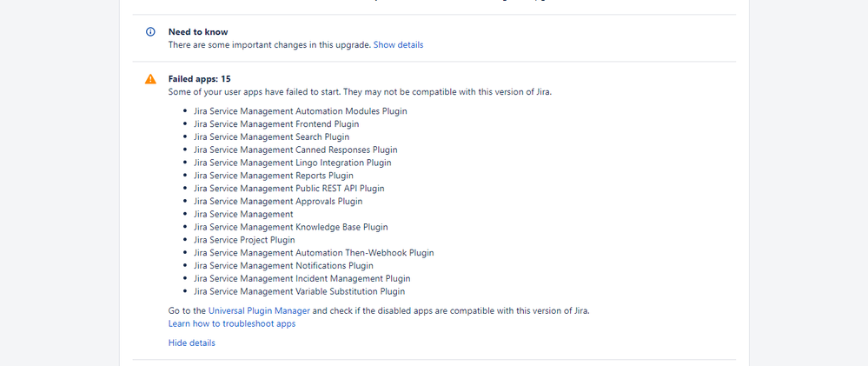
Task: Select Jira Service Management Knowledge Base Plugin
Action: pos(290,227)
